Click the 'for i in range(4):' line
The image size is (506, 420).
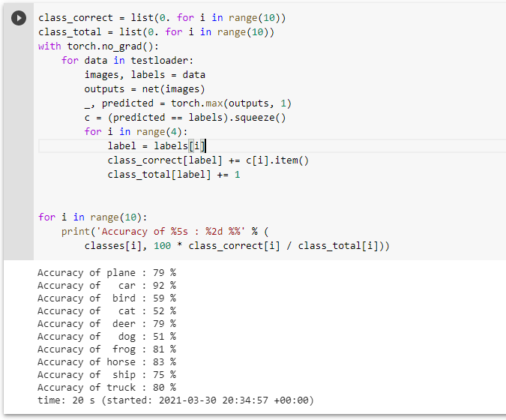pyautogui.click(x=136, y=132)
